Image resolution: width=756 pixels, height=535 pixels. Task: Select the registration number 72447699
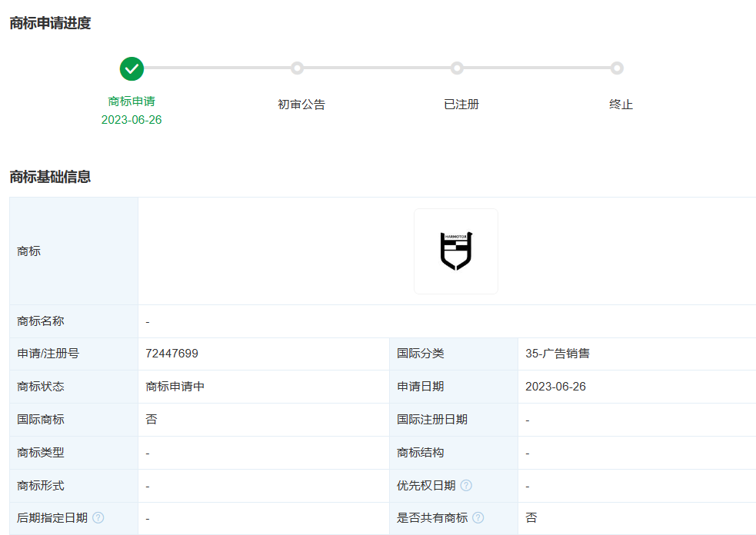172,354
